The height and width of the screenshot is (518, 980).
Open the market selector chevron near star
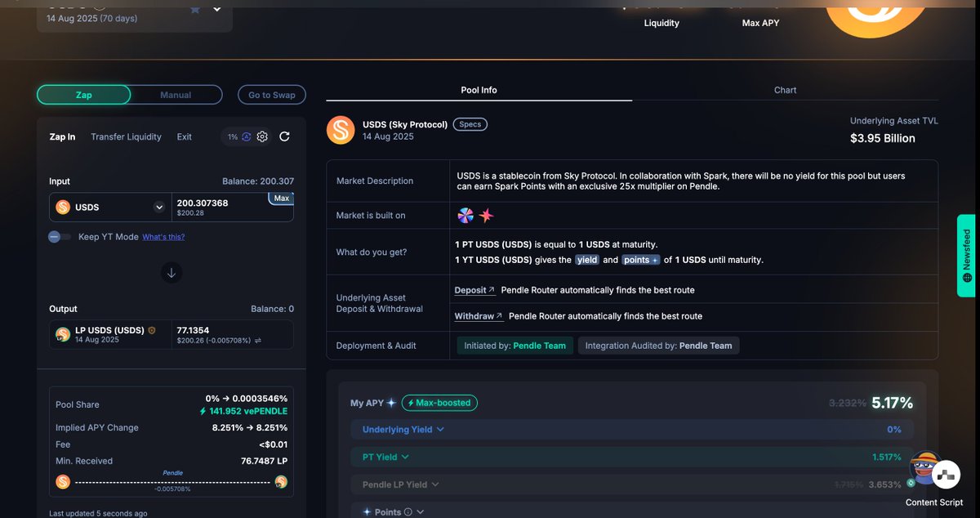pyautogui.click(x=217, y=9)
